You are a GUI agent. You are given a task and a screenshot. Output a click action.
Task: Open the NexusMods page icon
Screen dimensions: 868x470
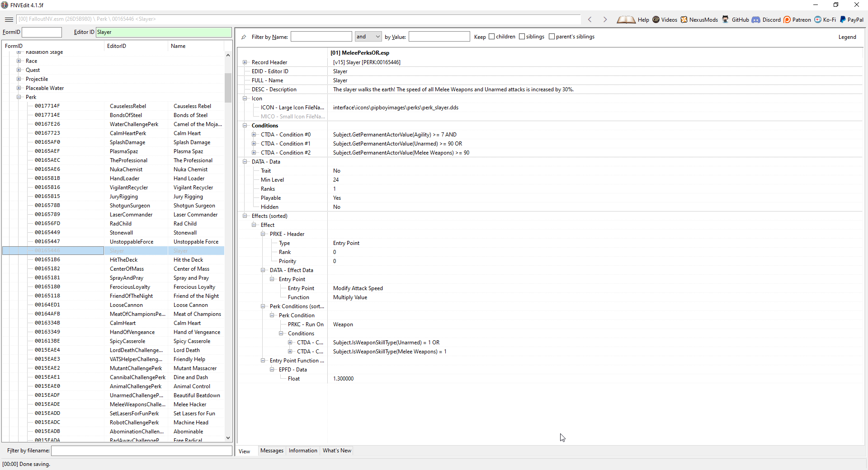684,19
